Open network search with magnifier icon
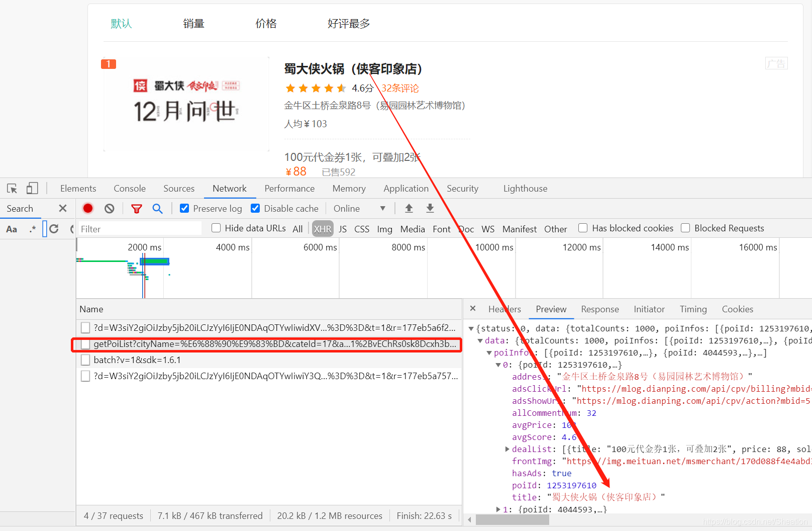The image size is (812, 531). coord(158,208)
